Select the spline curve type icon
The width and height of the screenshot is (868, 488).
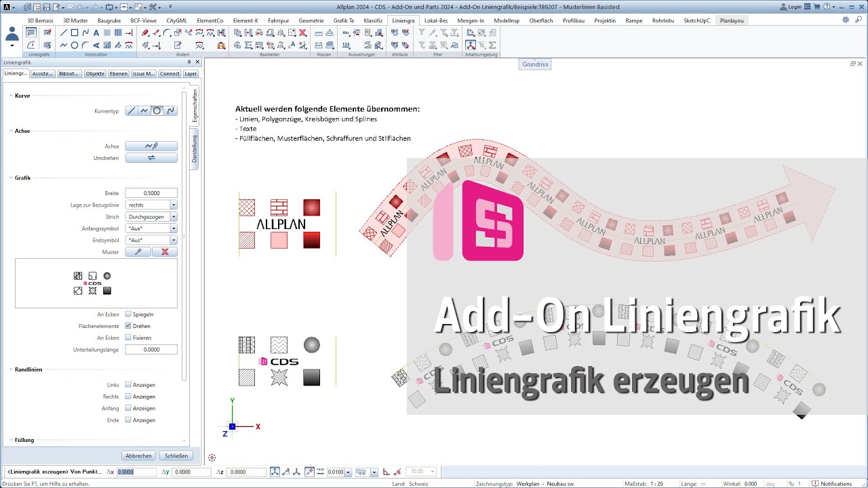[170, 110]
